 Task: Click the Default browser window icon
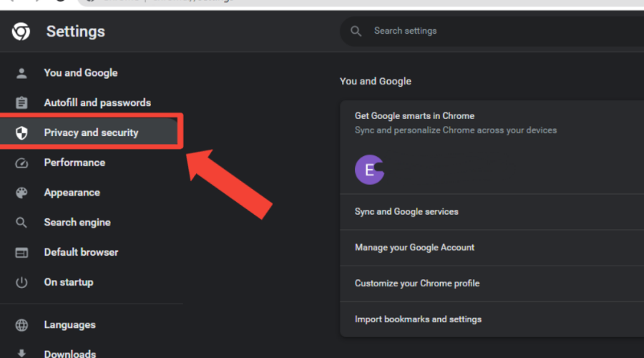tap(21, 253)
